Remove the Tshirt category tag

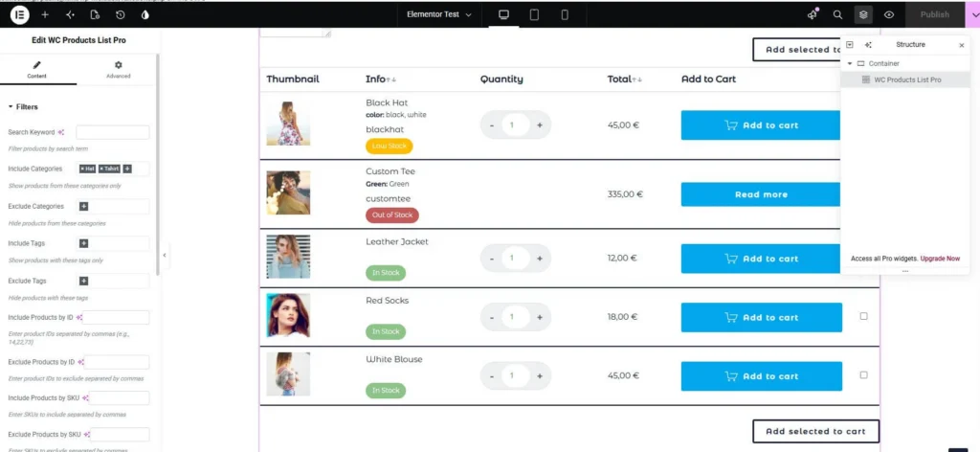click(x=101, y=169)
